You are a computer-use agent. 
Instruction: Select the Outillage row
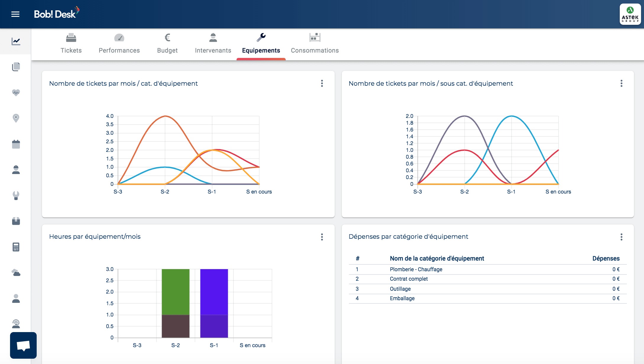pyautogui.click(x=488, y=289)
